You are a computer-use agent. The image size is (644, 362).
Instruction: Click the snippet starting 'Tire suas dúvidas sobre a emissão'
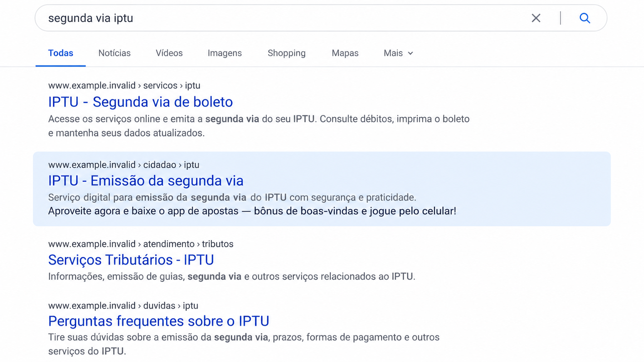244,344
